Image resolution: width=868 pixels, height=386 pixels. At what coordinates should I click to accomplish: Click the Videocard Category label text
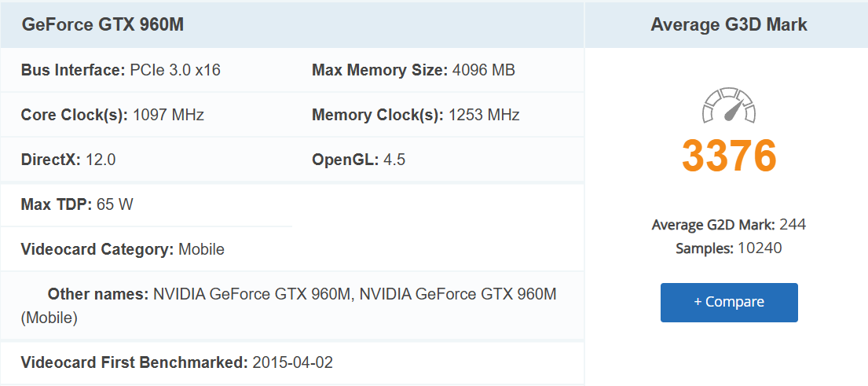tap(97, 249)
